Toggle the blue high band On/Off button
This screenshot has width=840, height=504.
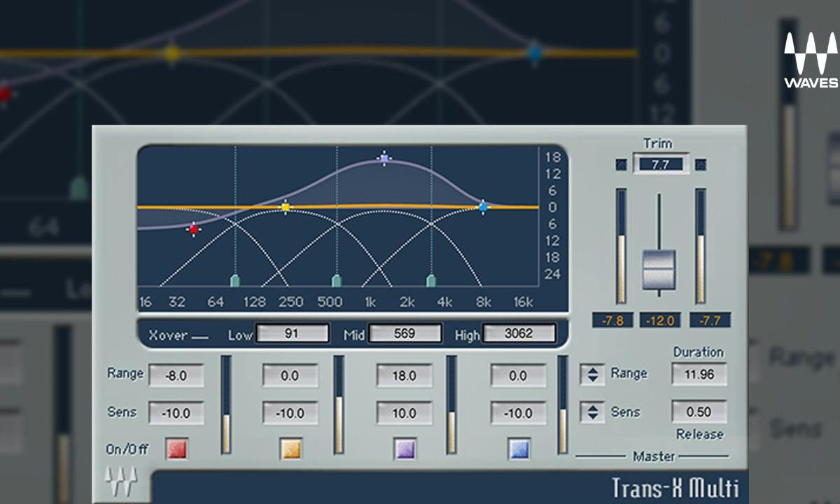519,449
